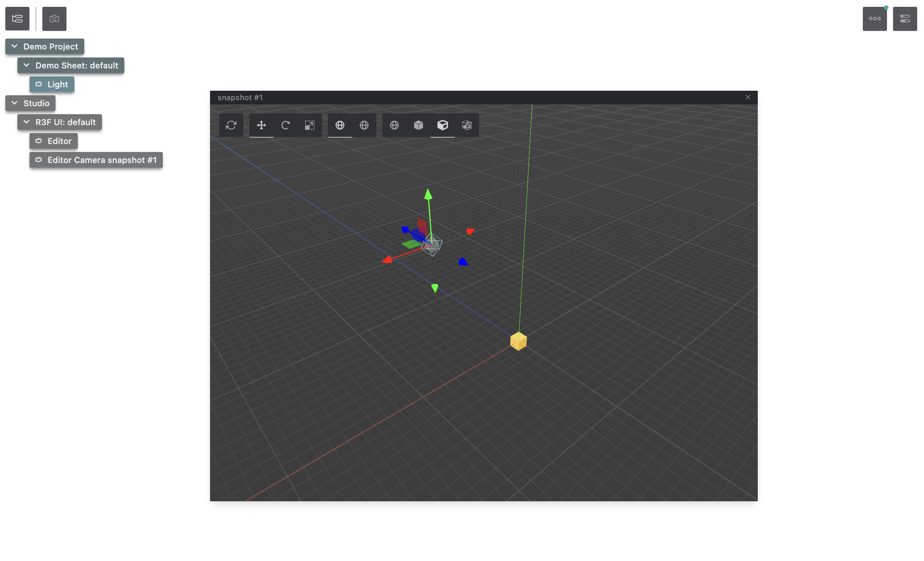This screenshot has width=924, height=561.
Task: Select the rotate transform tool
Action: click(x=285, y=125)
